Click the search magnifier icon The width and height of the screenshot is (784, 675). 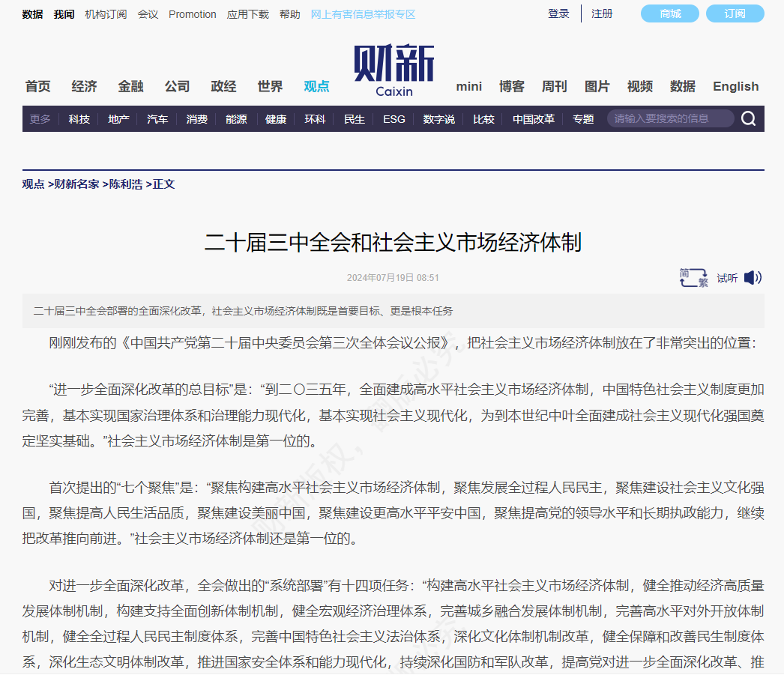pos(747,118)
